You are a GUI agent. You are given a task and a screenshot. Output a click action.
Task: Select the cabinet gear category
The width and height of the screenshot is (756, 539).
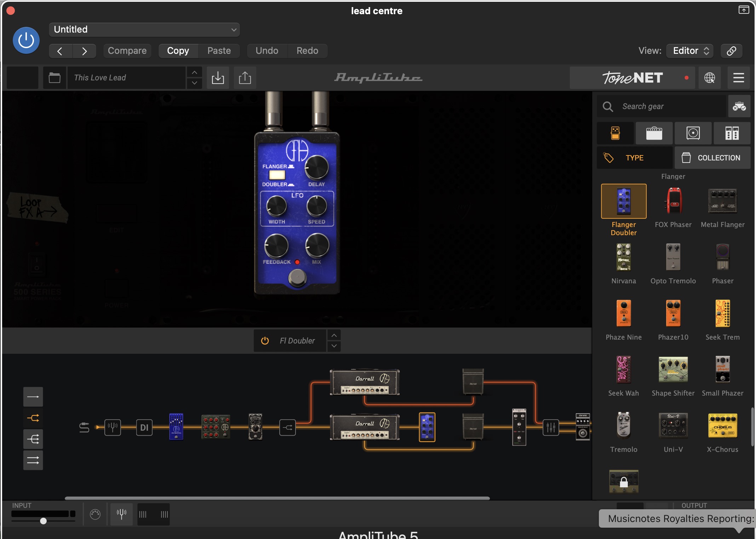tap(693, 133)
